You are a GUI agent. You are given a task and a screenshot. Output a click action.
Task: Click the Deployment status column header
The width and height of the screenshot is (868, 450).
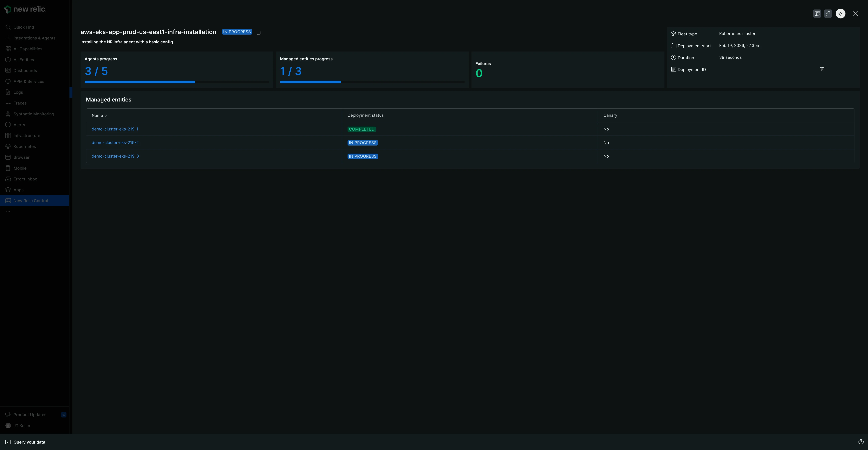[365, 116]
